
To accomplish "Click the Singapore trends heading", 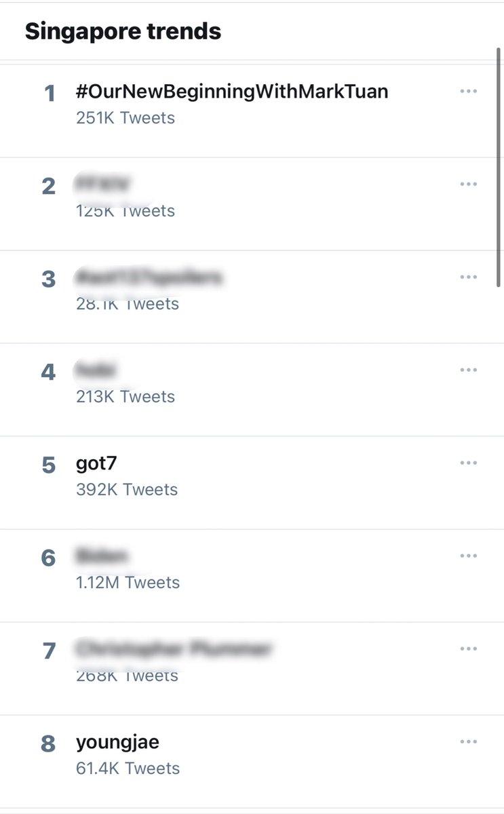I will pos(123,31).
